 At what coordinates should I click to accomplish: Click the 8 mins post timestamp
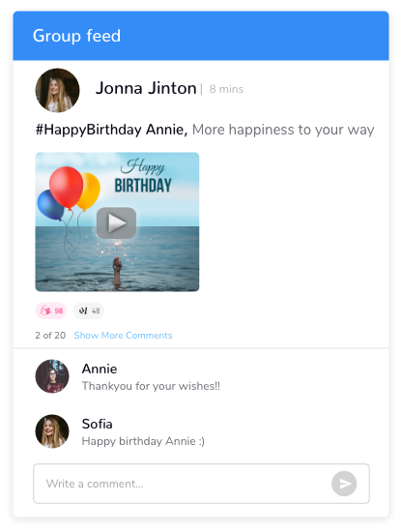[x=226, y=89]
